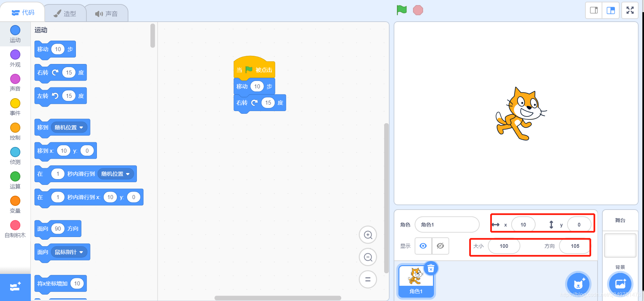This screenshot has width=644, height=301.
Task: Click the counterclockwise arrow in 左转 block
Action: (55, 96)
